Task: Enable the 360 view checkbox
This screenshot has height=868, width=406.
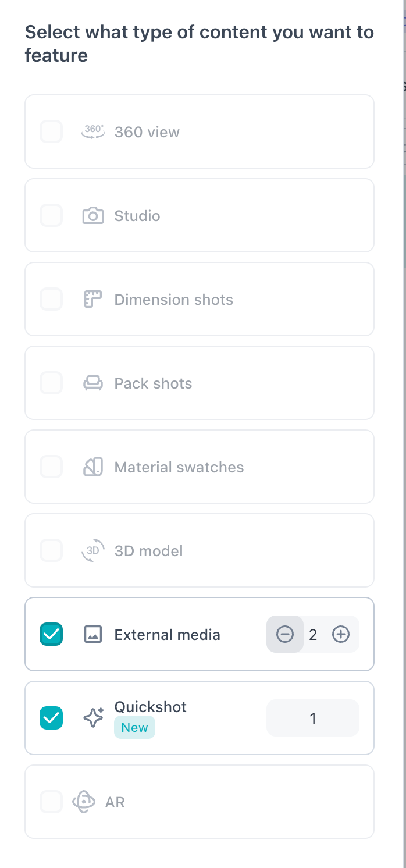Action: 51,131
